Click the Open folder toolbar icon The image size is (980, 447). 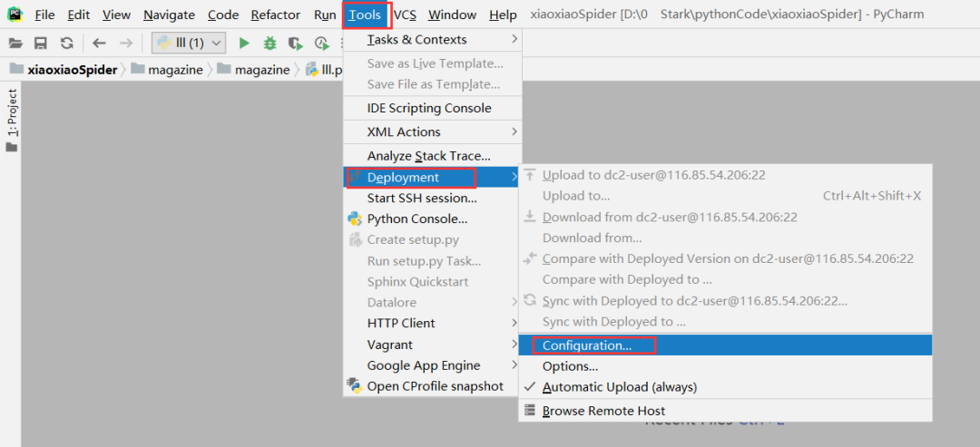click(x=15, y=43)
